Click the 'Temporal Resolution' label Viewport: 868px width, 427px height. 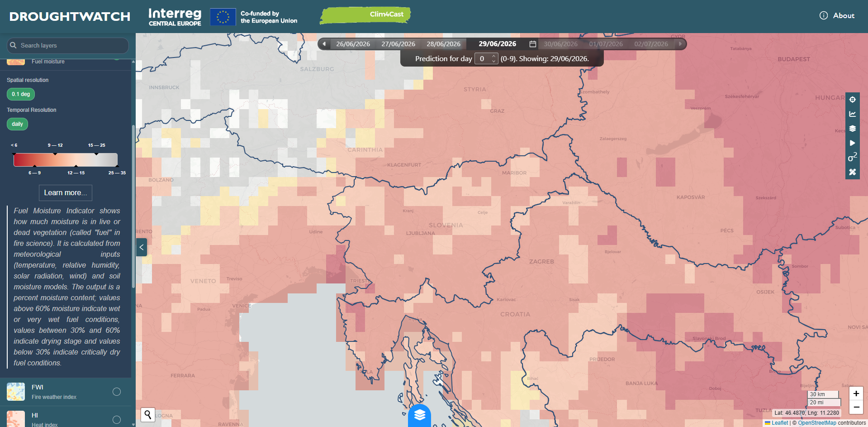(32, 110)
